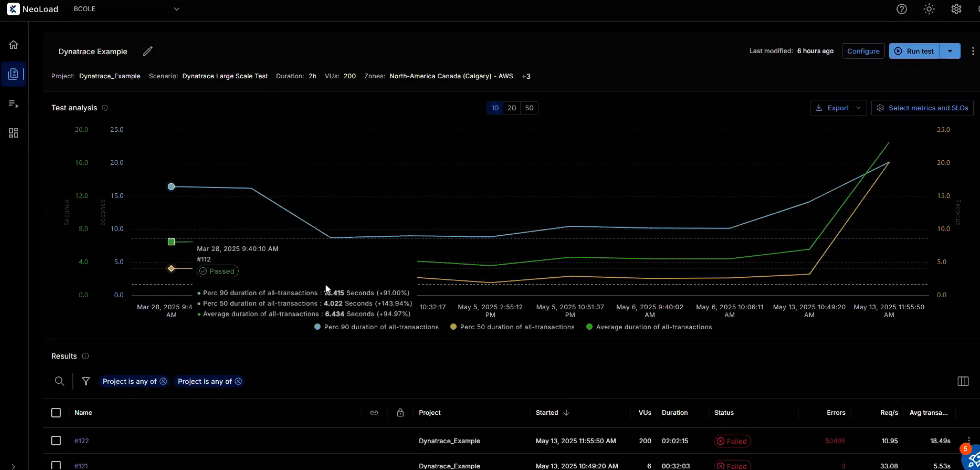Screen dimensions: 980x470
Task: Click the lock column header icon
Action: tap(400, 413)
